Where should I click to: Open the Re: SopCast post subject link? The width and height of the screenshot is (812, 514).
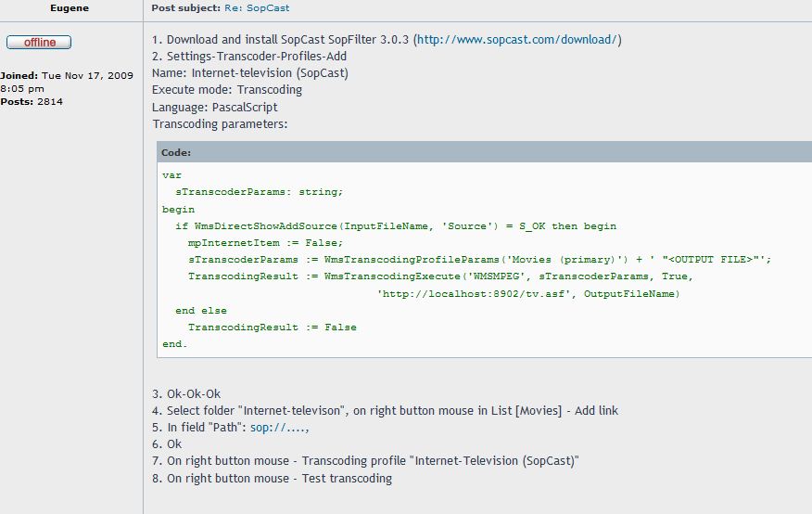[x=257, y=7]
